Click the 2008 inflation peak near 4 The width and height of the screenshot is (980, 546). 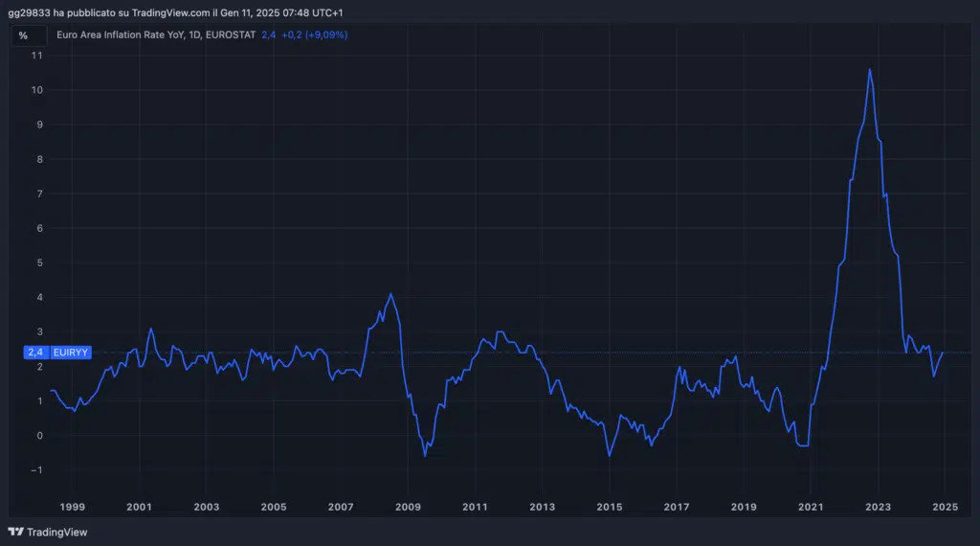pos(390,294)
